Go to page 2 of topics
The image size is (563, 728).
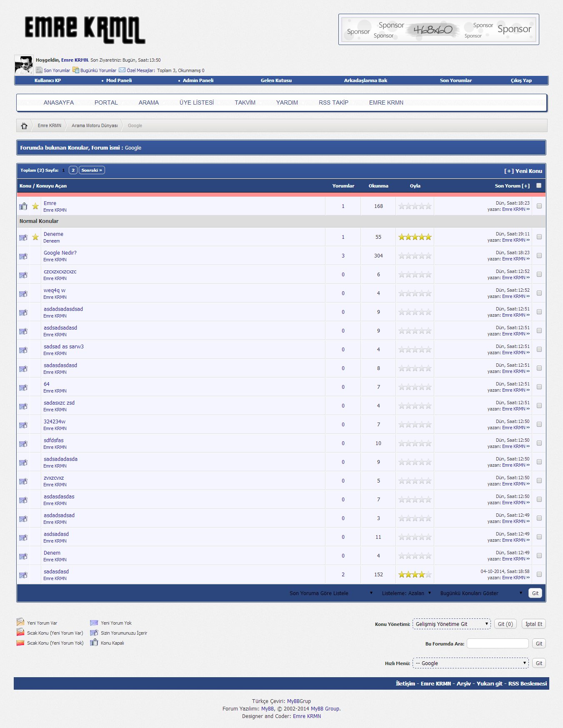tap(73, 170)
